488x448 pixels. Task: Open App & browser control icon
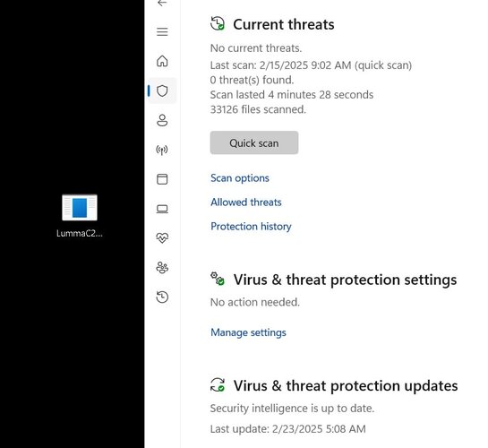(x=162, y=179)
